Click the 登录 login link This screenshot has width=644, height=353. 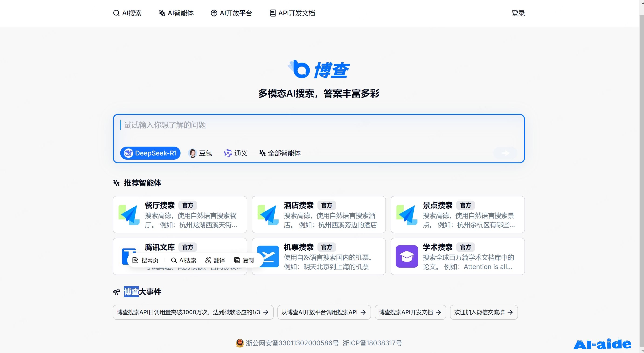(518, 13)
